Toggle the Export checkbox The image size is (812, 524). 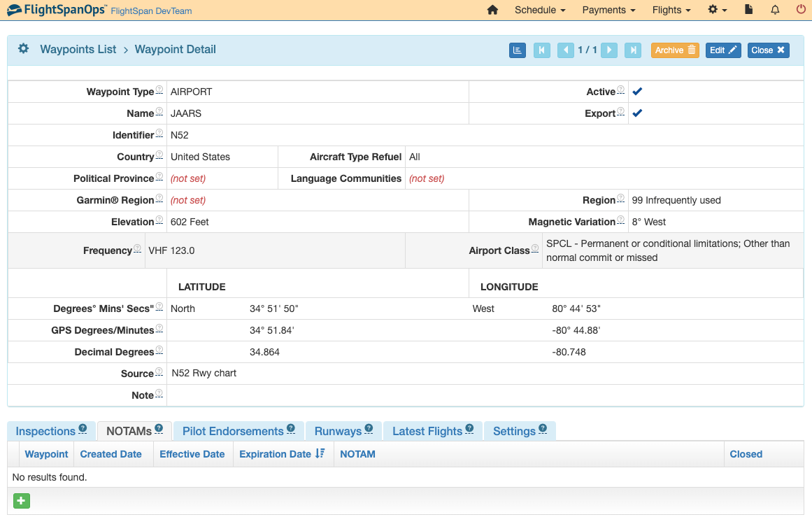[637, 113]
